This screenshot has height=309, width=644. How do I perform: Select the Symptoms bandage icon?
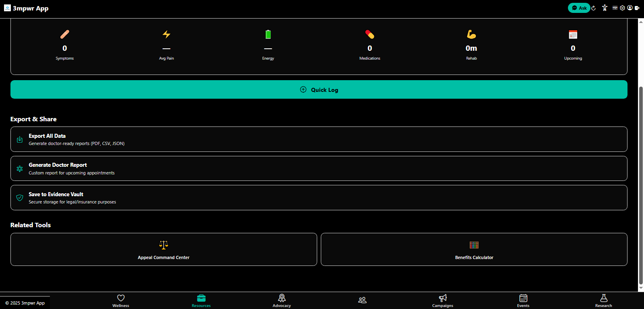pos(65,34)
